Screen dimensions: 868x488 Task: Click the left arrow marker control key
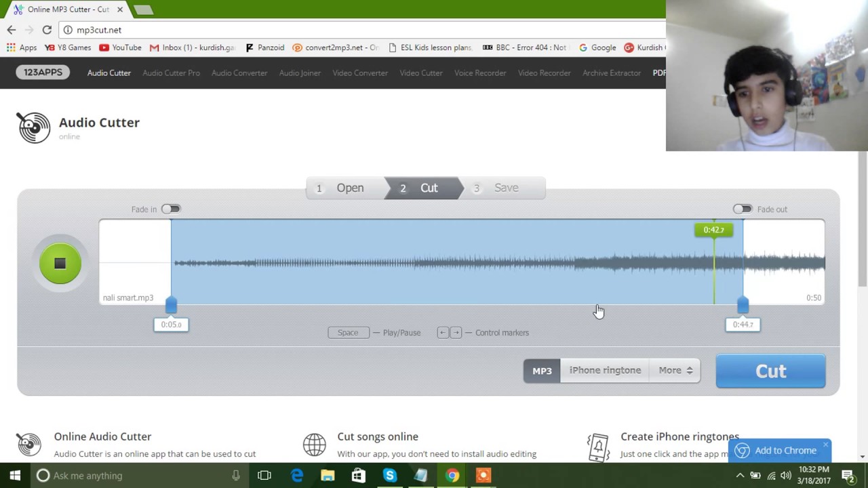443,333
